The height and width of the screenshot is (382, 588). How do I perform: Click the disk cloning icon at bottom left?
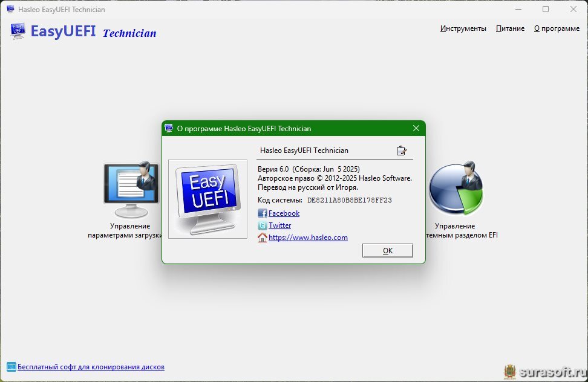point(11,367)
